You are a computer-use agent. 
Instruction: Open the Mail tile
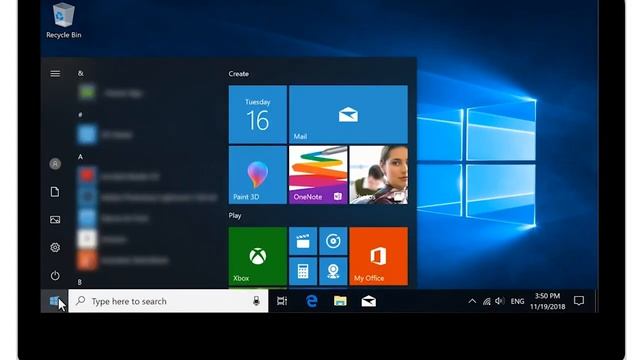pos(348,114)
